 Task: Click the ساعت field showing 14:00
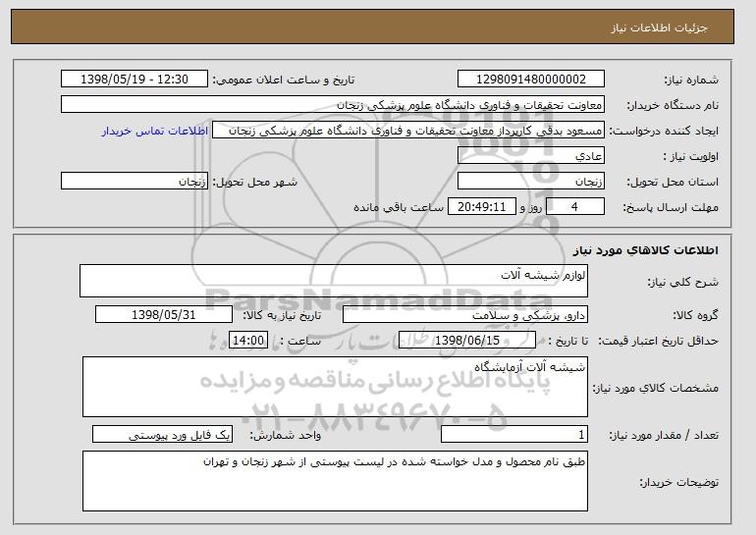click(x=248, y=341)
